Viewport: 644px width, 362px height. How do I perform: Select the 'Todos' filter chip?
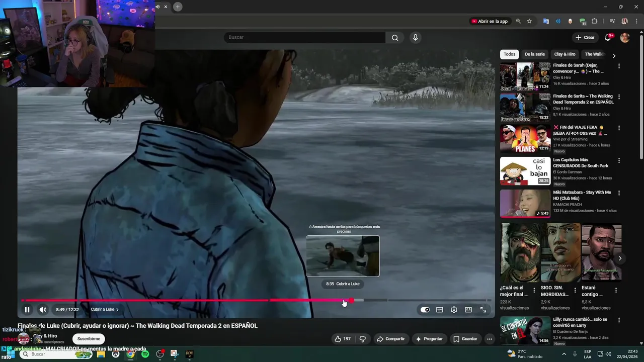(x=510, y=54)
